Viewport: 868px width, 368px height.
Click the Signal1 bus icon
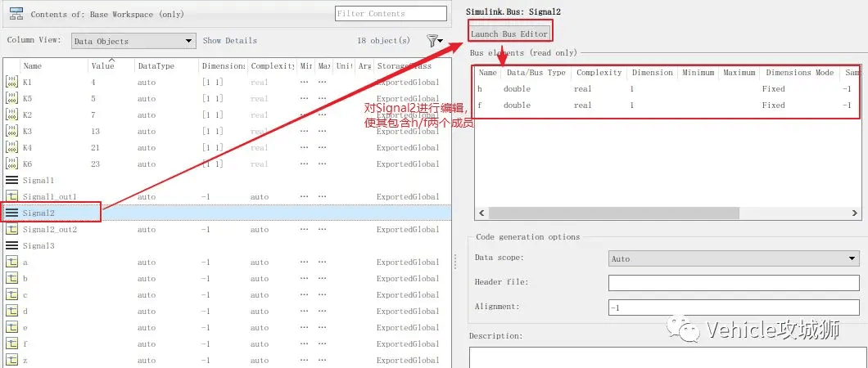pos(11,180)
